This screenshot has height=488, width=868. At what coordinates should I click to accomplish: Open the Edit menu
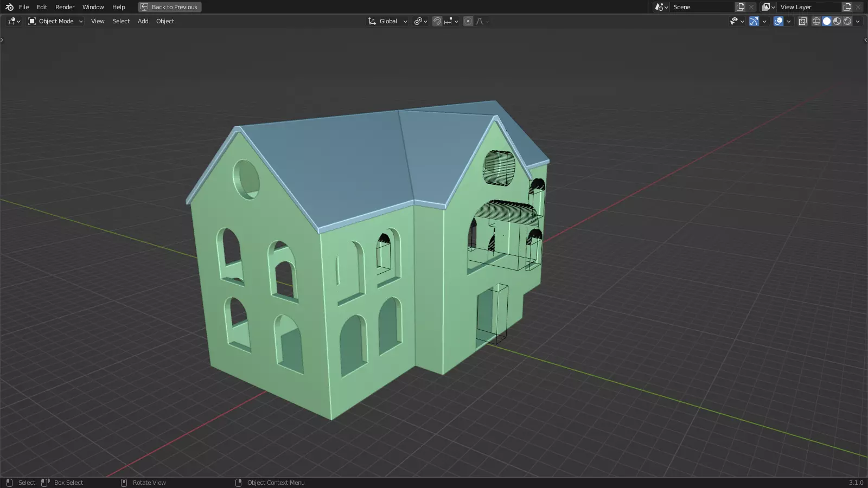click(x=42, y=7)
